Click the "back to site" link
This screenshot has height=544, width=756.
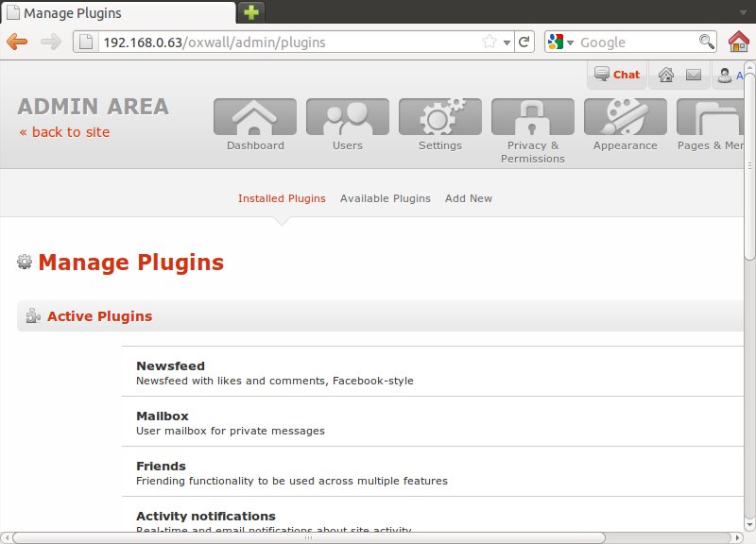(64, 132)
